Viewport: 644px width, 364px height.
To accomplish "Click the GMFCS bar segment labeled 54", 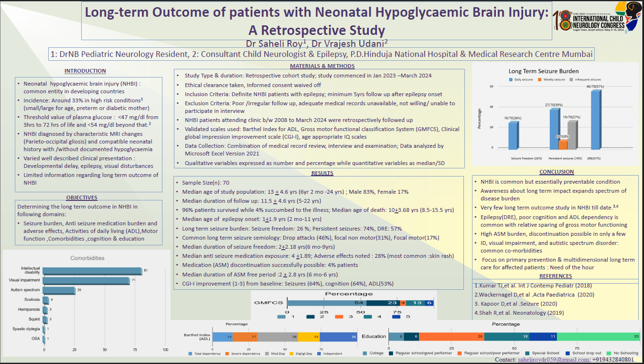I will coord(326,303).
